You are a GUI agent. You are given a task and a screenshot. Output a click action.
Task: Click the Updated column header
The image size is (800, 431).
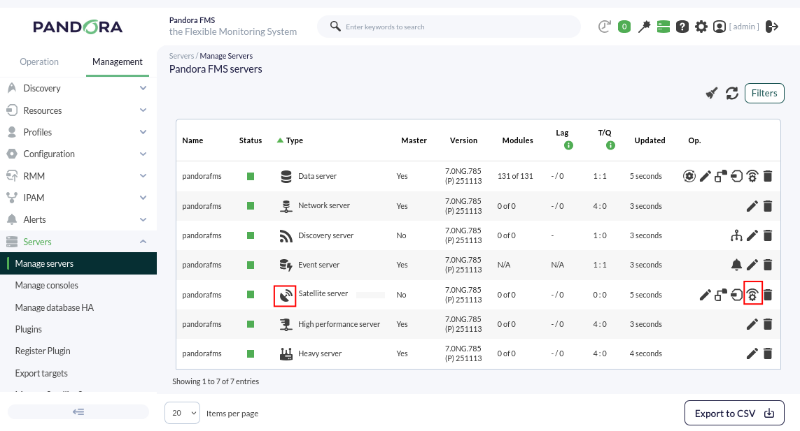649,140
